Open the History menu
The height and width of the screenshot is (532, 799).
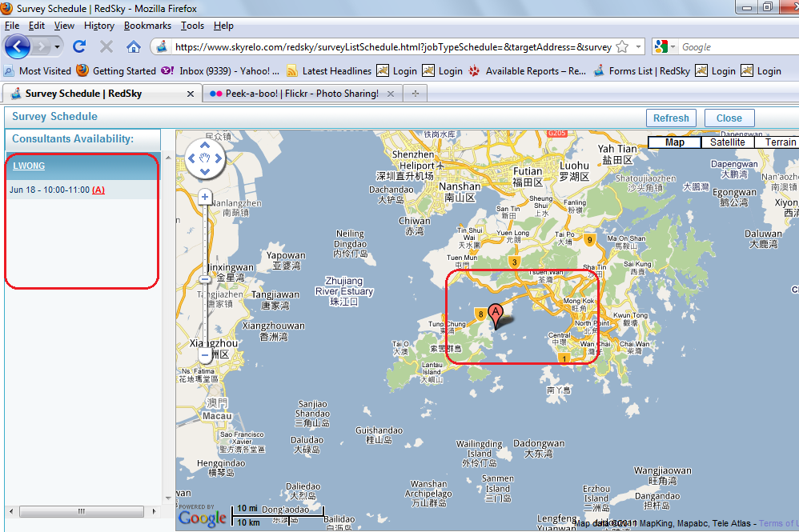98,26
